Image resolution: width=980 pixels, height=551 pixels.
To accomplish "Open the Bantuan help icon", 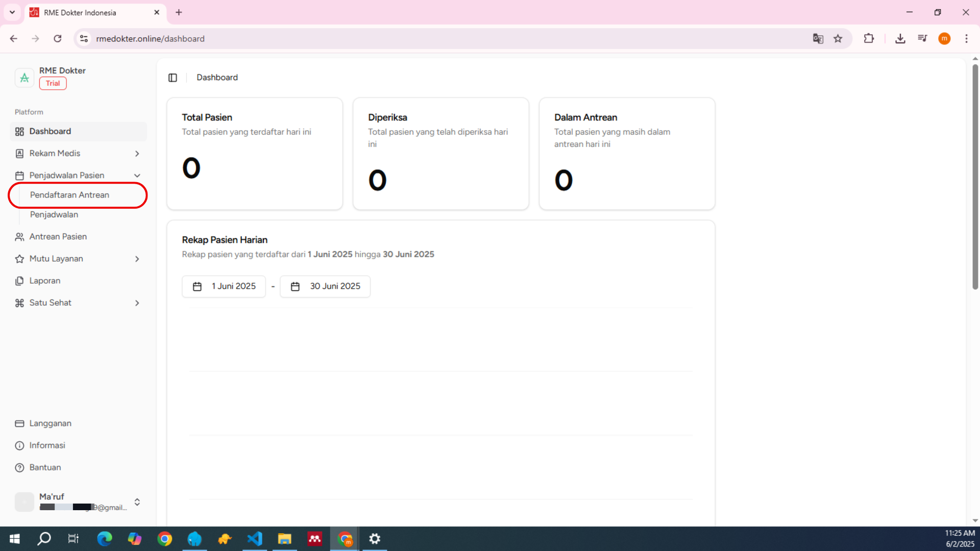I will click(19, 468).
